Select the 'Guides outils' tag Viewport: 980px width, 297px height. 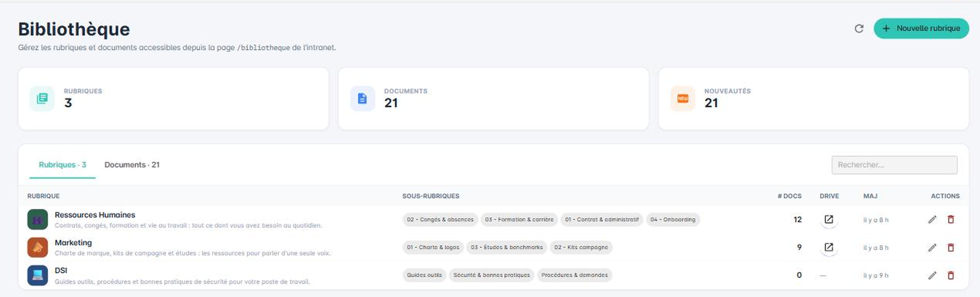pos(424,275)
